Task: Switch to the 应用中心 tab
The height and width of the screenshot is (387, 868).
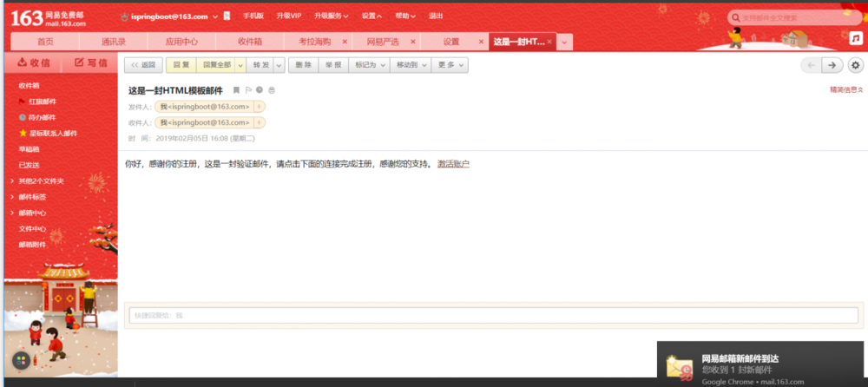Action: pos(181,42)
